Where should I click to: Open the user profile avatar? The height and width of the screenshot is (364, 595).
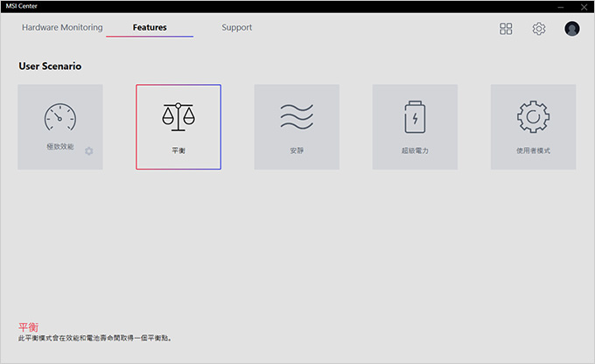(572, 29)
